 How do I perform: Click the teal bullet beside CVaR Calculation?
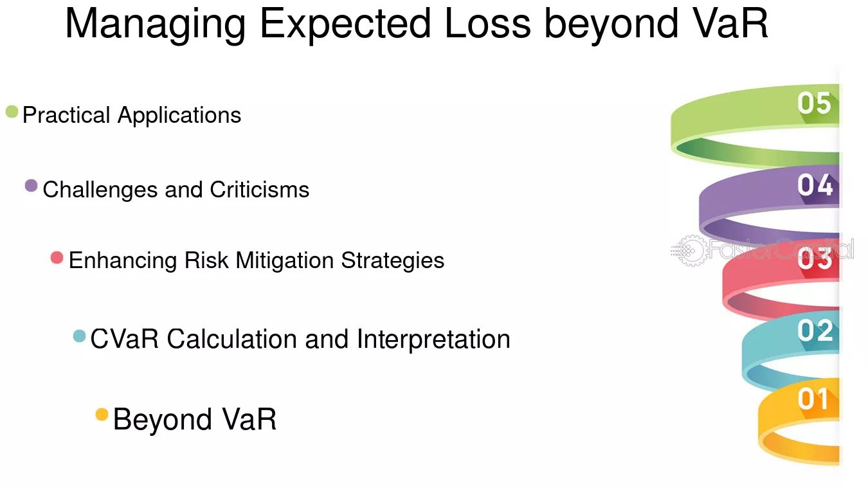79,336
